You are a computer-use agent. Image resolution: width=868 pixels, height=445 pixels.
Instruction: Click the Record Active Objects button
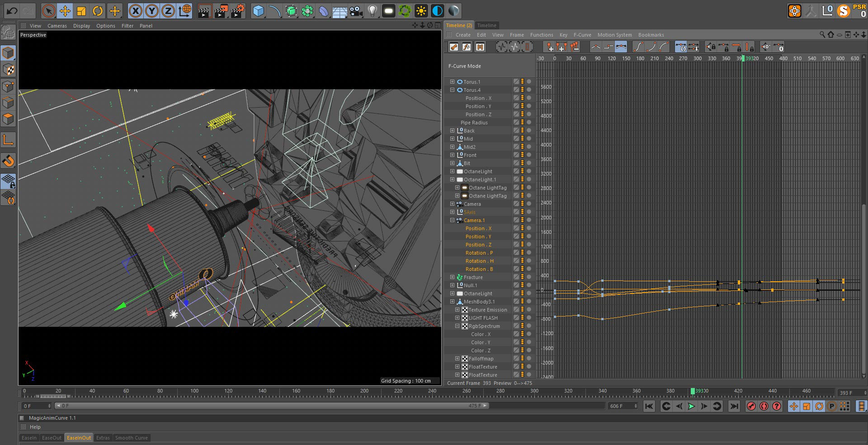(751, 406)
